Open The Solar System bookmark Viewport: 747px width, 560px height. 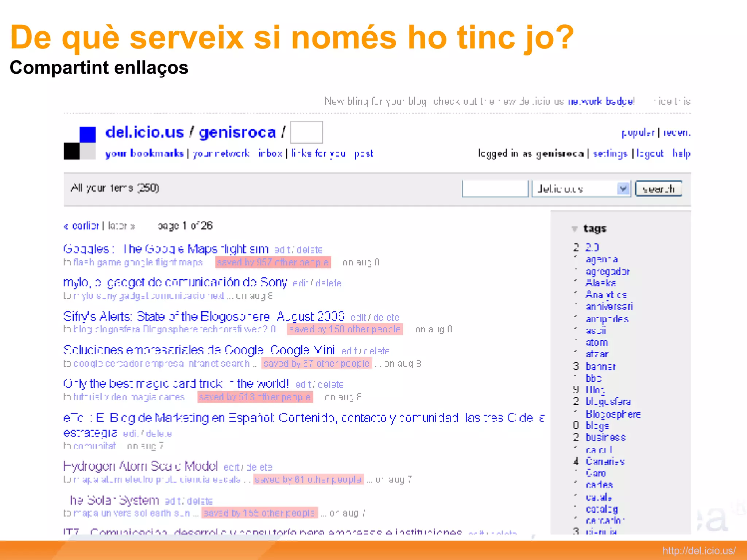[x=114, y=500]
